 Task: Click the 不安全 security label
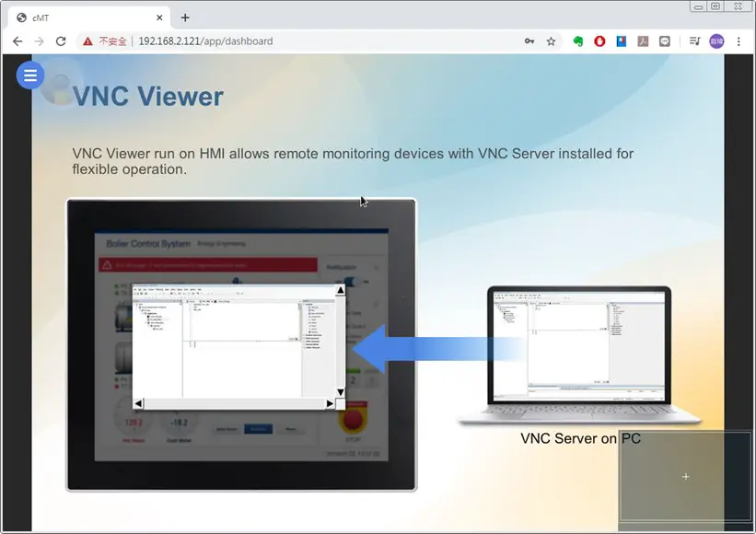click(113, 41)
